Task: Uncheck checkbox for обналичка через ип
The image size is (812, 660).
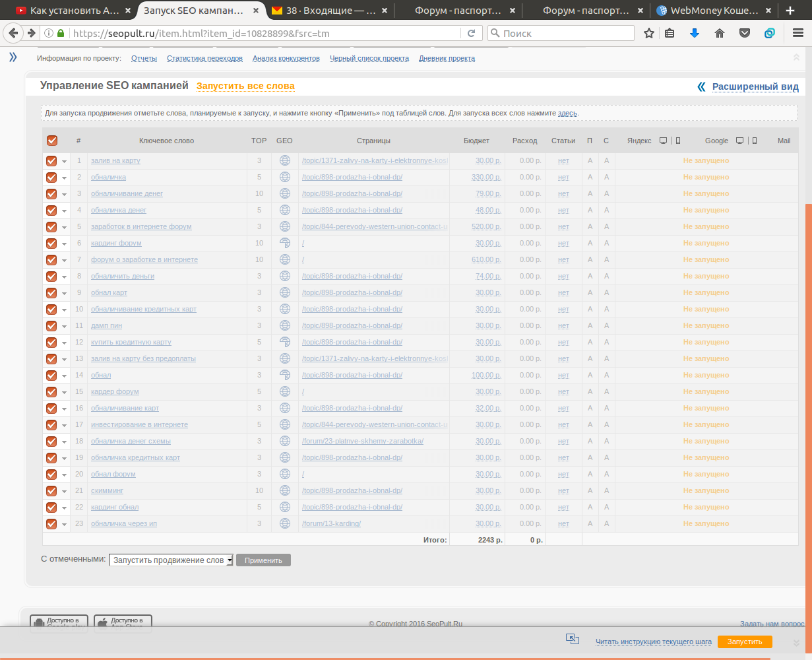Action: click(x=51, y=523)
